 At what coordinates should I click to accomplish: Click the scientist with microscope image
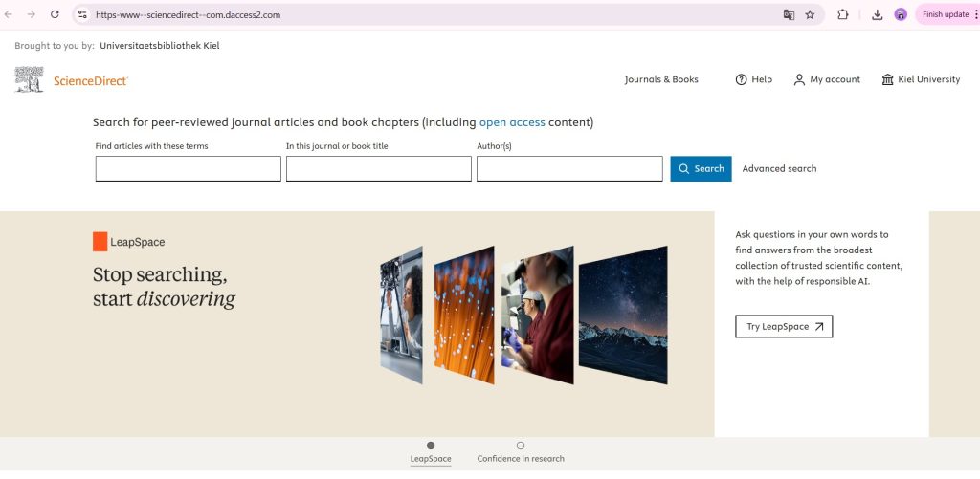401,316
